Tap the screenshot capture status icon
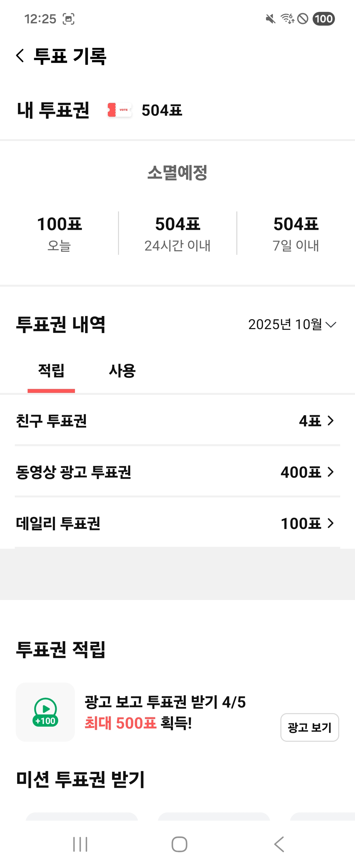355x868 pixels. click(69, 19)
